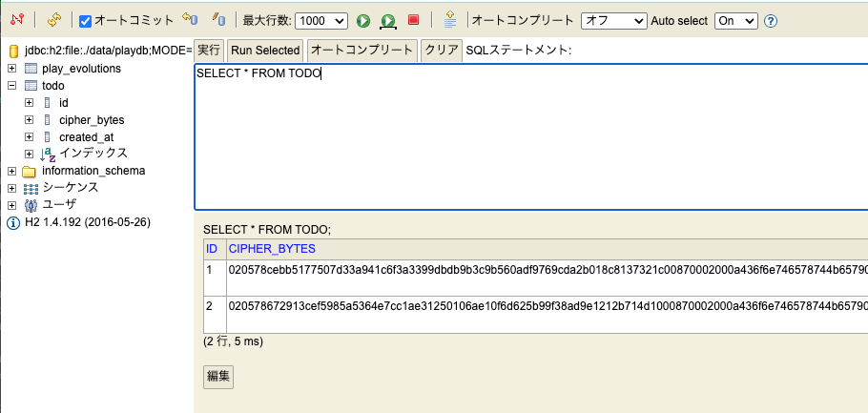The height and width of the screenshot is (413, 868).
Task: Click the created_at column icon
Action: 47,136
